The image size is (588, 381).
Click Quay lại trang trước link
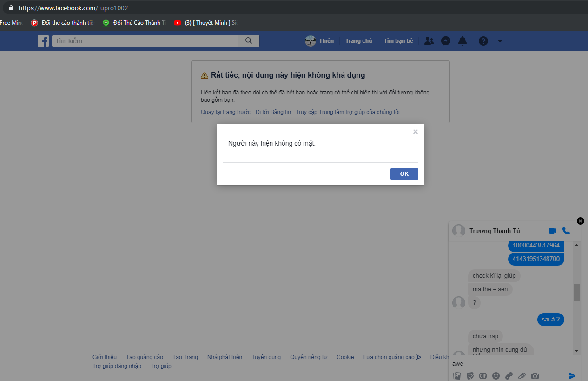coord(225,112)
